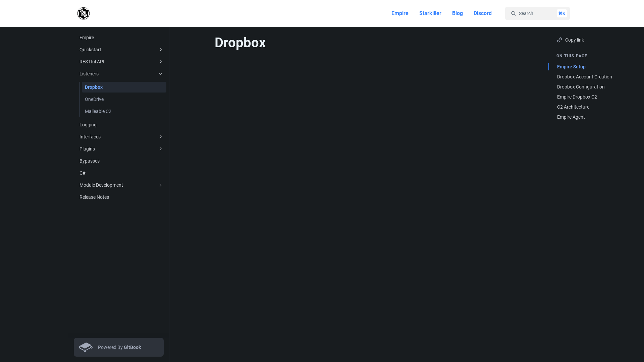Select OneDrive in the sidebar
Viewport: 644px width, 362px height.
tap(124, 99)
